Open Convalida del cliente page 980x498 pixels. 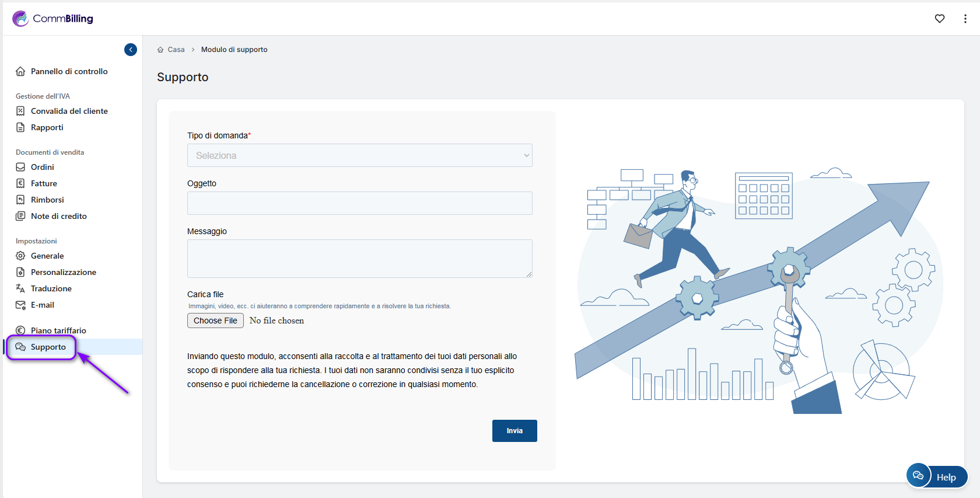[69, 111]
